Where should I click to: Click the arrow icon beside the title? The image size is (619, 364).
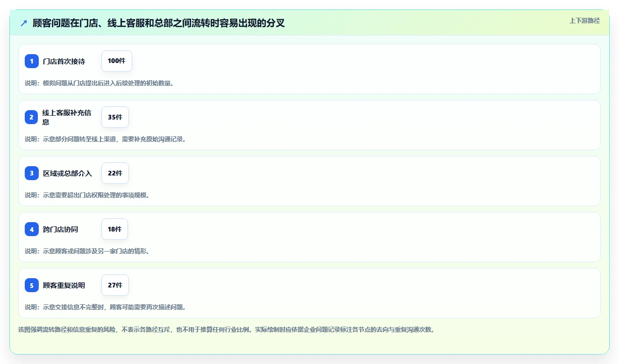[24, 23]
